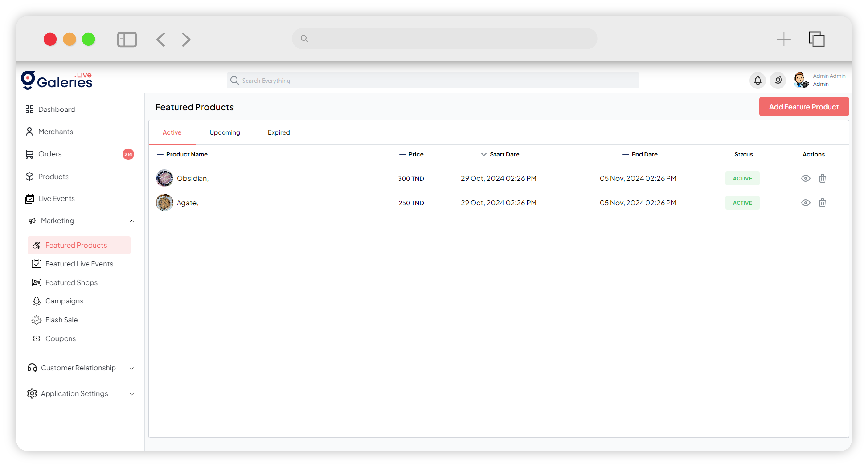Viewport: 868px width, 467px height.
Task: Click the notifications bell icon
Action: pyautogui.click(x=757, y=81)
